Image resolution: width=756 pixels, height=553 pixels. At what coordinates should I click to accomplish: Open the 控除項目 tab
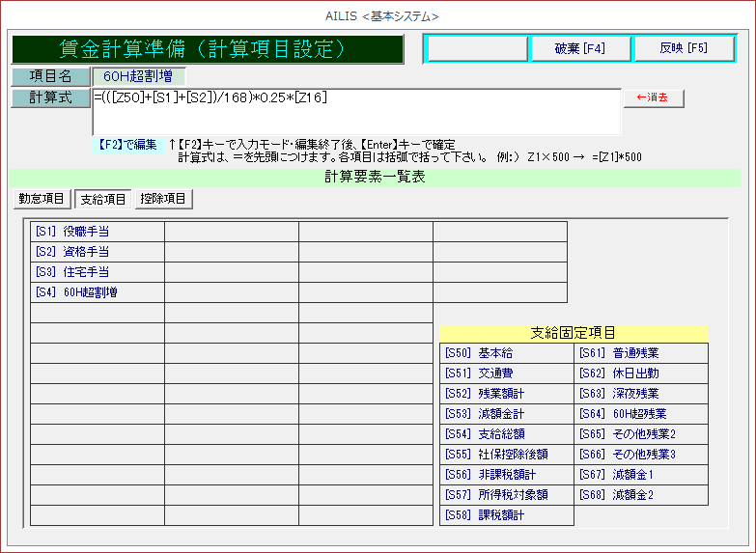(163, 199)
